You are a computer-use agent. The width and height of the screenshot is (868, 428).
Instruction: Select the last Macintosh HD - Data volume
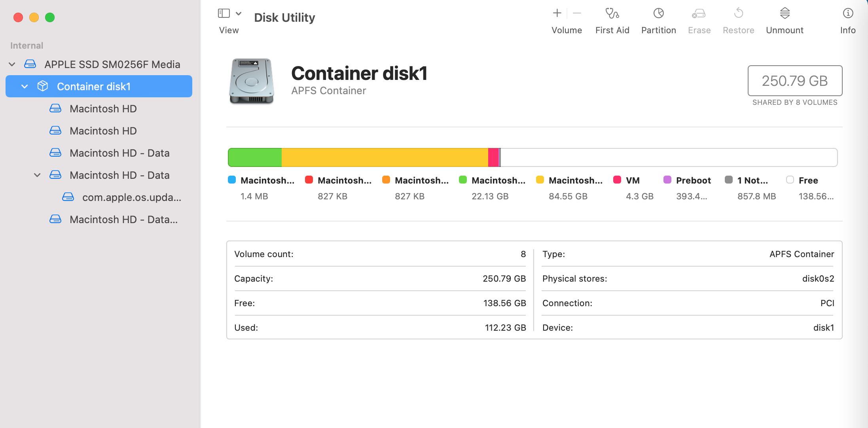coord(123,219)
